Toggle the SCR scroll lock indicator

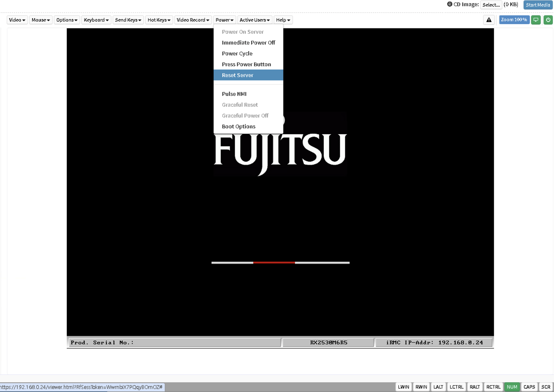coord(546,387)
